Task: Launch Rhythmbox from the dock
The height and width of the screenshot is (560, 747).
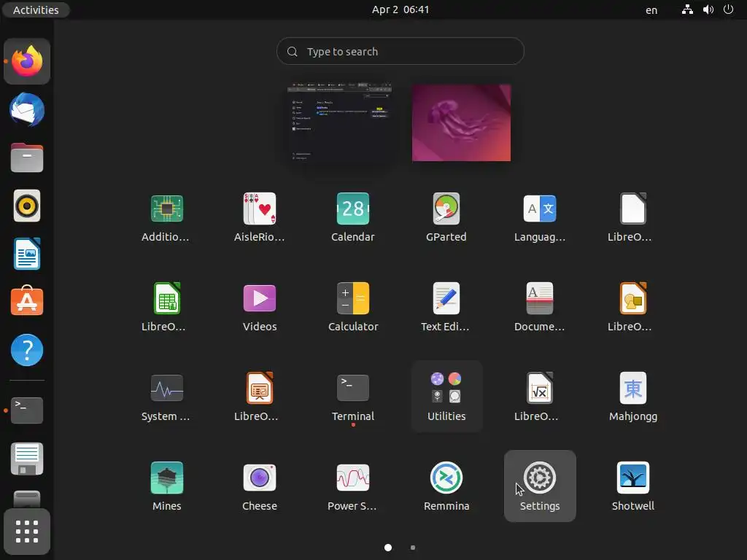Action: coord(27,206)
